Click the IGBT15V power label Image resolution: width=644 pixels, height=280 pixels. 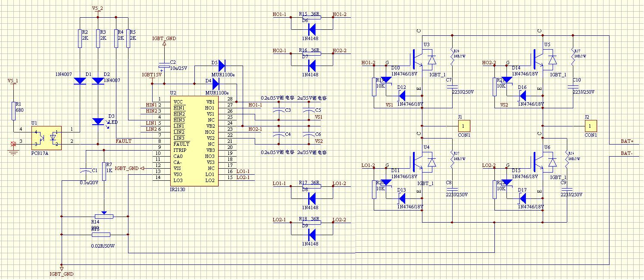click(x=152, y=74)
